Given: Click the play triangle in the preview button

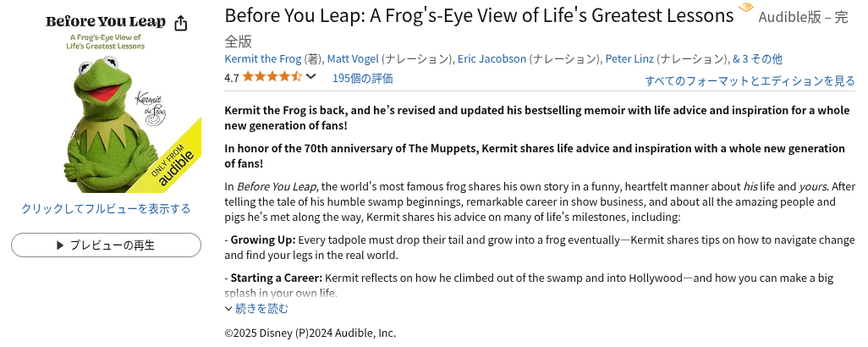Looking at the screenshot, I should (x=59, y=245).
